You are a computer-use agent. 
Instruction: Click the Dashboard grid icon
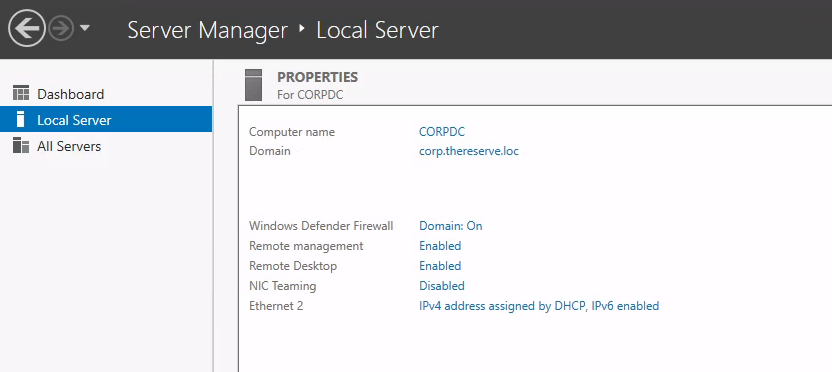[x=21, y=93]
